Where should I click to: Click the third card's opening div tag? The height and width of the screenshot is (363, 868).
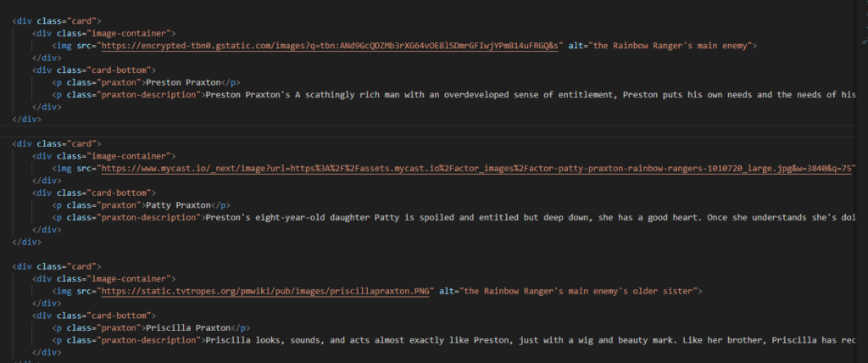56,266
